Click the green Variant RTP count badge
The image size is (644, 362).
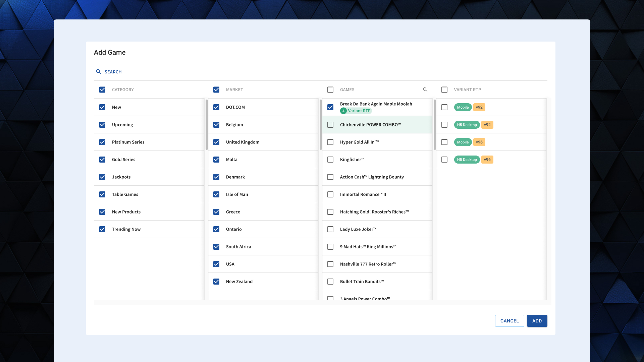pyautogui.click(x=343, y=111)
